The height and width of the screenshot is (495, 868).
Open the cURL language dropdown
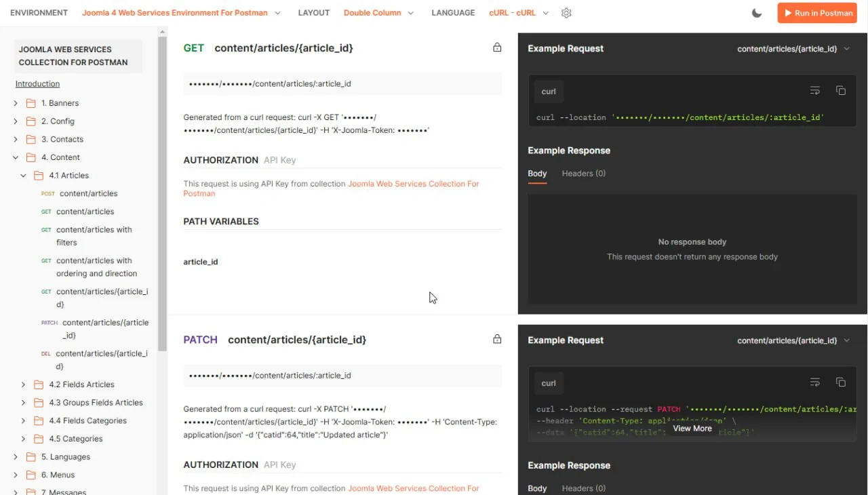pos(519,13)
